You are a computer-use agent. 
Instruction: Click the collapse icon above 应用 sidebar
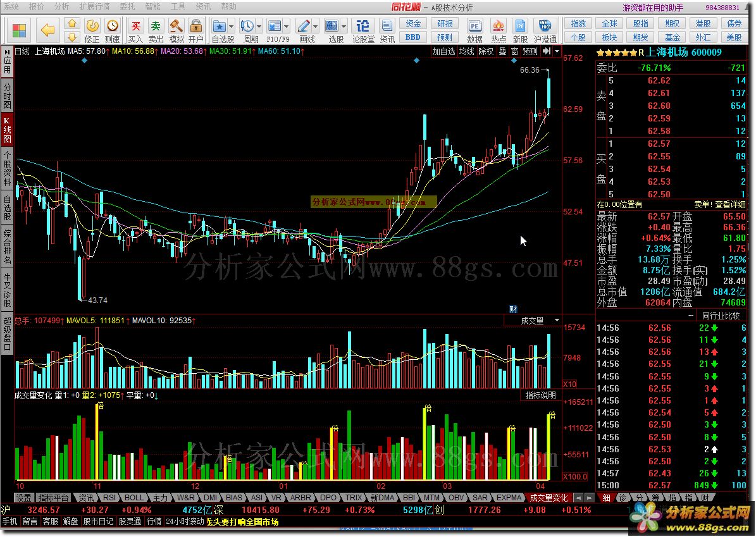click(x=7, y=51)
